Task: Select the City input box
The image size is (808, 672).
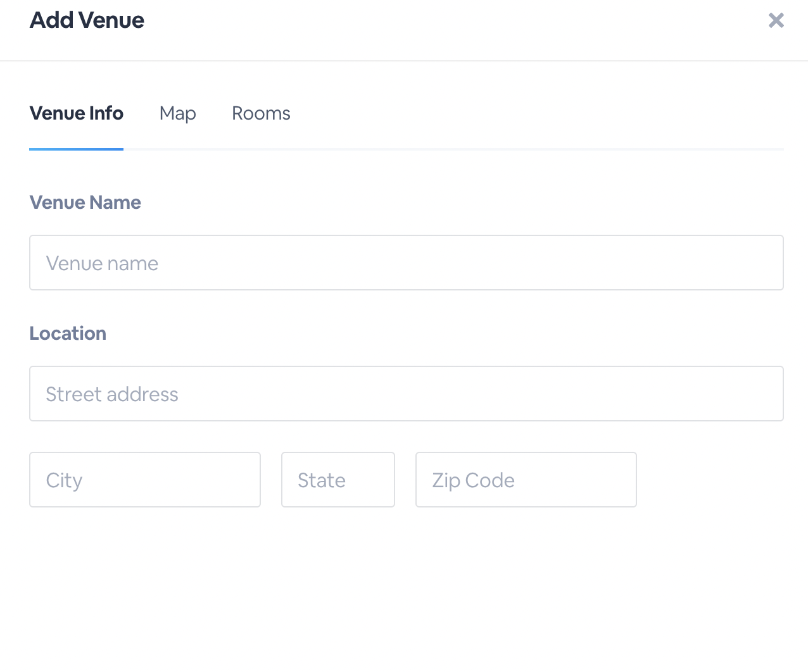Action: point(145,480)
